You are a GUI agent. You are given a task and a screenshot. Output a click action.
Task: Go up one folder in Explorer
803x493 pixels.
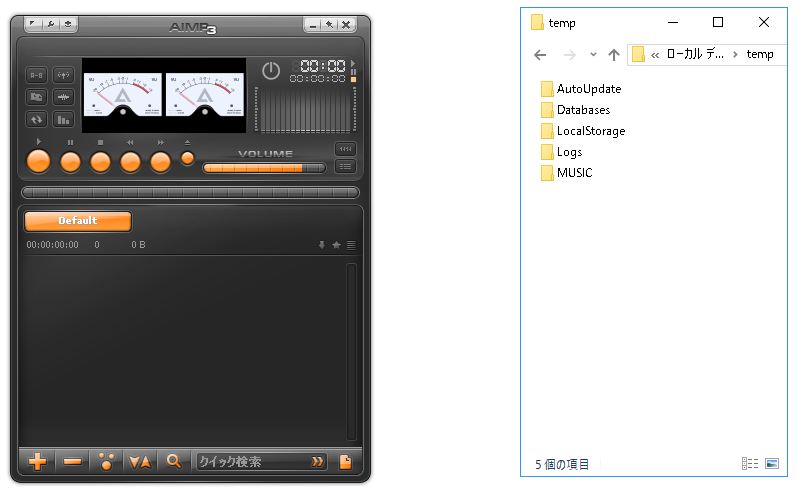pyautogui.click(x=614, y=55)
